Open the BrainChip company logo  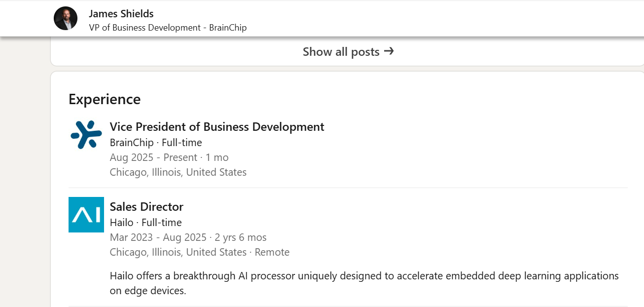(86, 135)
